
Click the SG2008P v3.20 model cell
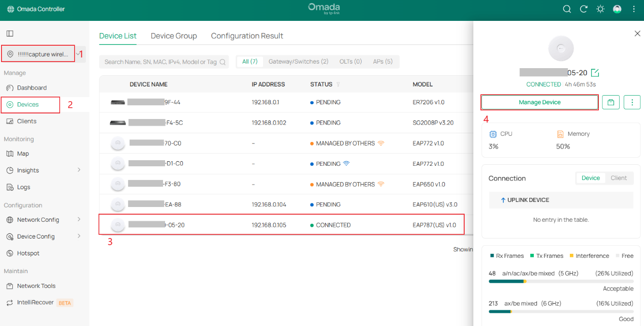[x=433, y=123]
